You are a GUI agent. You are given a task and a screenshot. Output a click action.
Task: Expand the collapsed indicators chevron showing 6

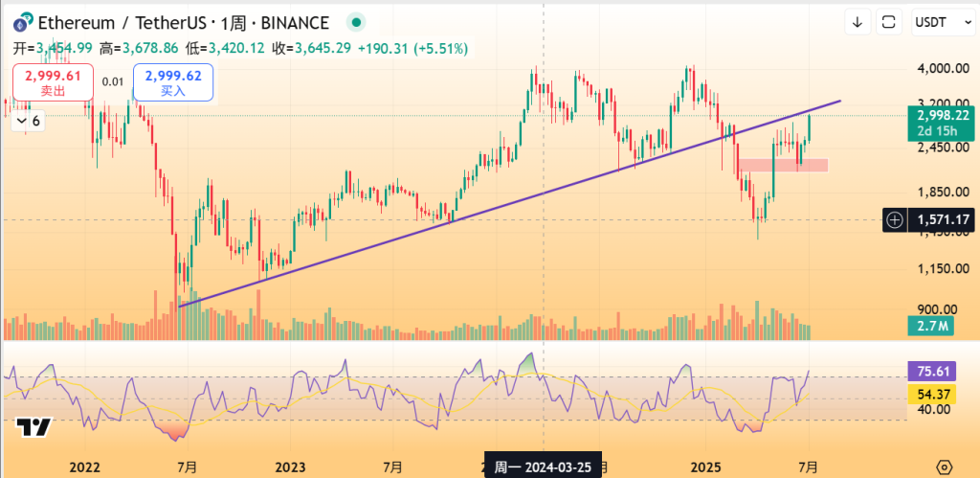click(x=29, y=121)
